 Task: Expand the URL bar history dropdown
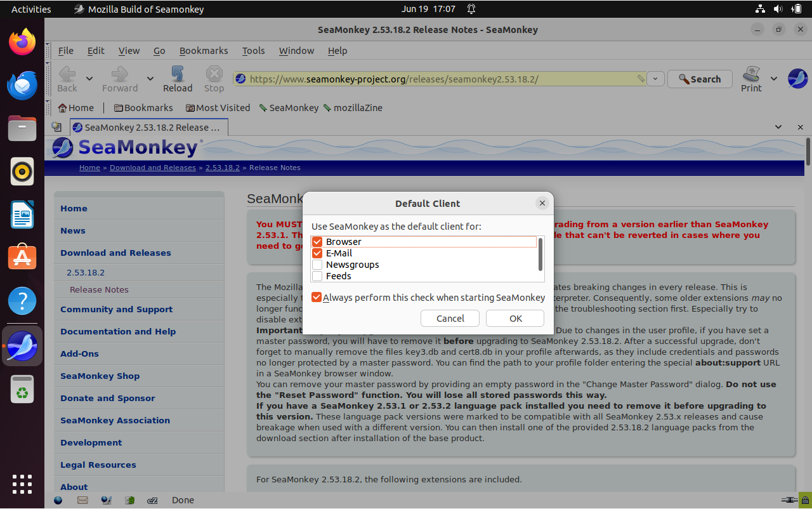(x=656, y=79)
